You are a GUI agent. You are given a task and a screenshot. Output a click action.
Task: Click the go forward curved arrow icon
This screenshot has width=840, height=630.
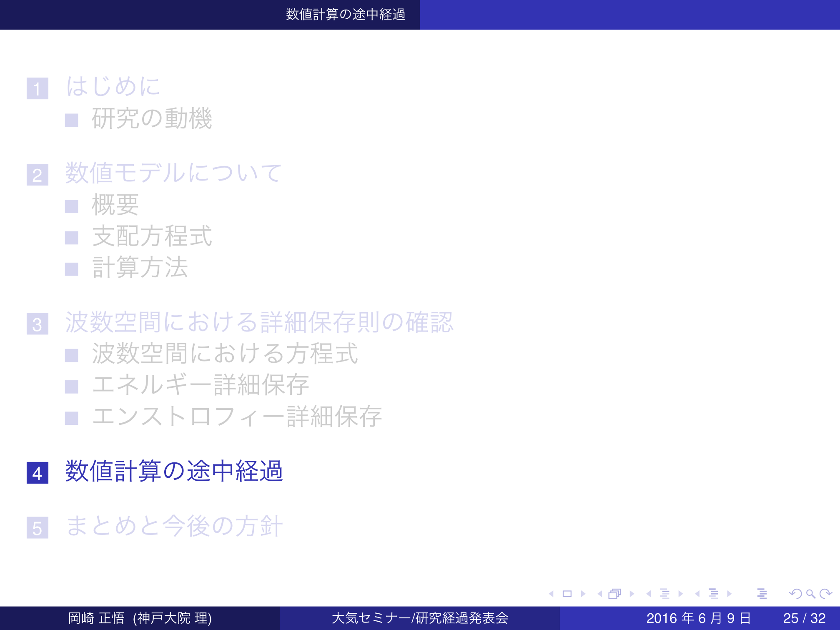coord(826,594)
